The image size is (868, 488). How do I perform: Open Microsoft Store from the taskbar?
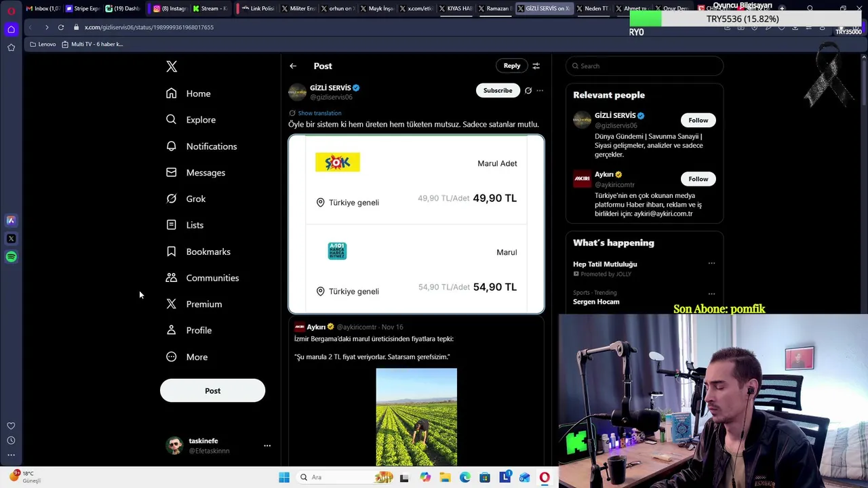tap(485, 477)
